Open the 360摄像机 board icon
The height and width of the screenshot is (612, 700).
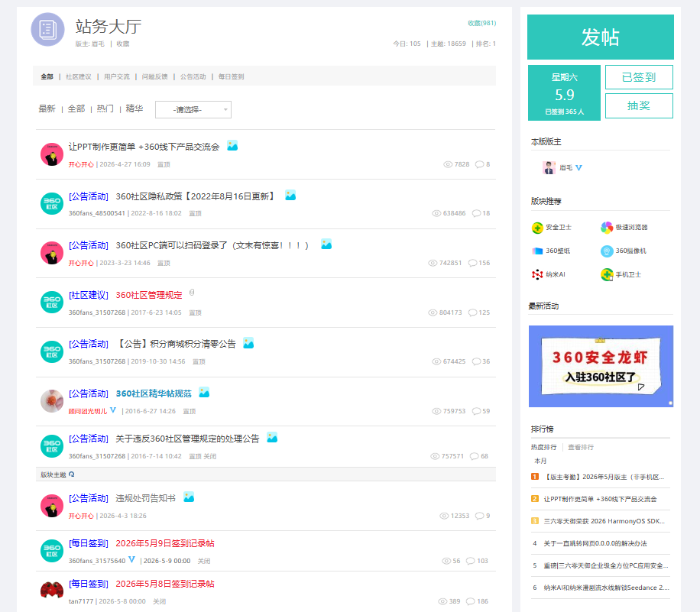(x=607, y=251)
